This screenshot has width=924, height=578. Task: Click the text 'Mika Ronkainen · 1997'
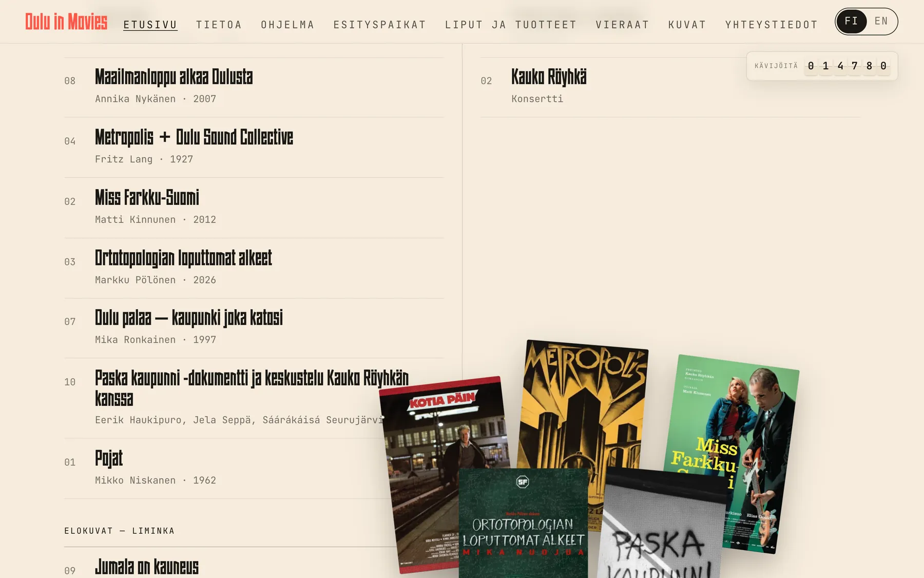click(156, 340)
